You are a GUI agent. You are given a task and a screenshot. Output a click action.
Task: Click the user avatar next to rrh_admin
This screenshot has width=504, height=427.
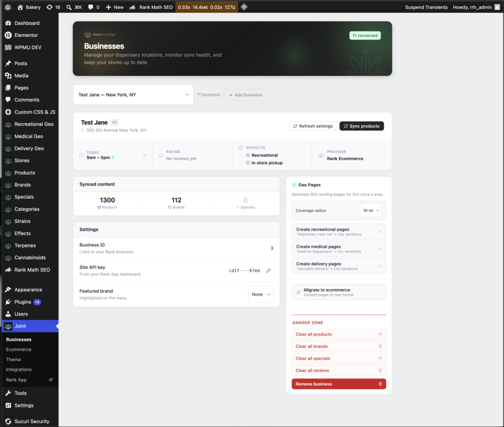point(497,7)
